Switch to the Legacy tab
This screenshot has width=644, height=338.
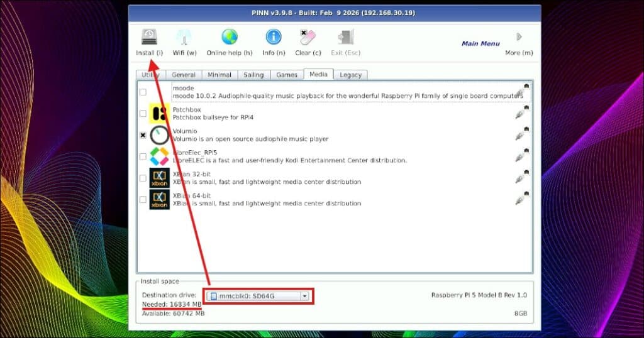point(350,75)
